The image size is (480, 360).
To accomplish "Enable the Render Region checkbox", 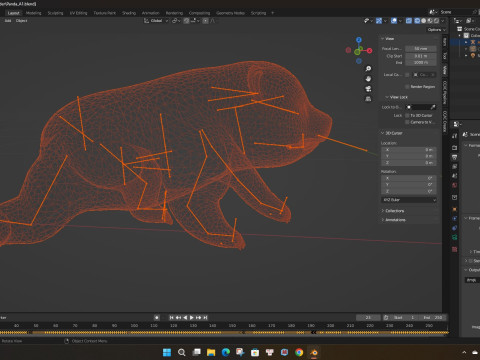I will click(407, 87).
